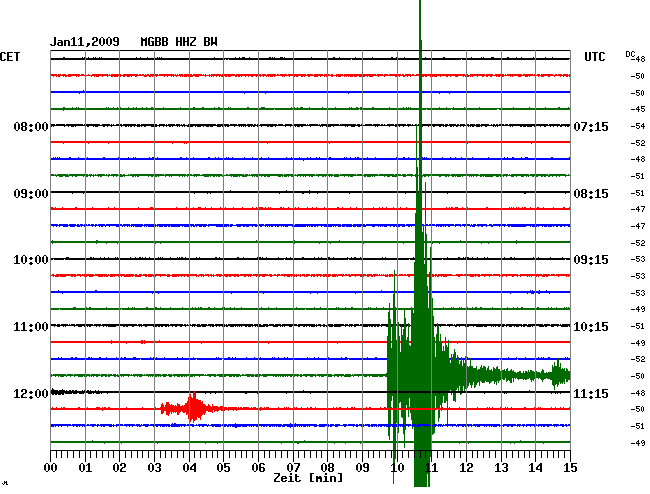650x494 pixels.
Task: Select the 07:15 UTC time label
Action: pyautogui.click(x=591, y=126)
